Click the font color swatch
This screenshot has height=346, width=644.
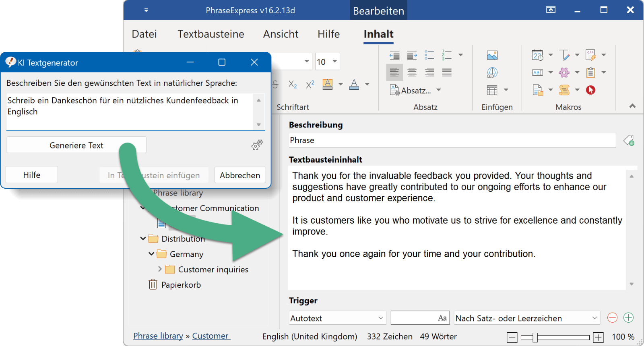pyautogui.click(x=354, y=84)
